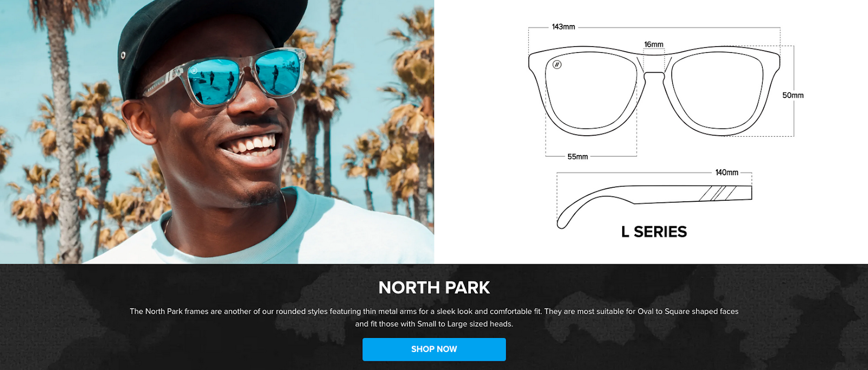
Task: Click the 50mm lens height label
Action: 793,95
